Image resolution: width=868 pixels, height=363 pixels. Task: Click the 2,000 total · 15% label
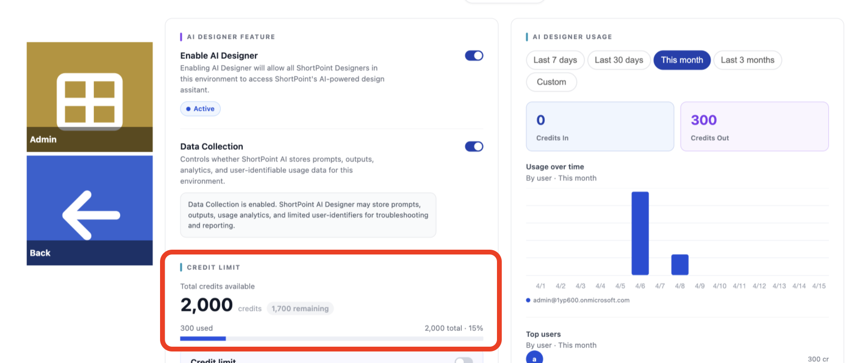[x=454, y=328]
